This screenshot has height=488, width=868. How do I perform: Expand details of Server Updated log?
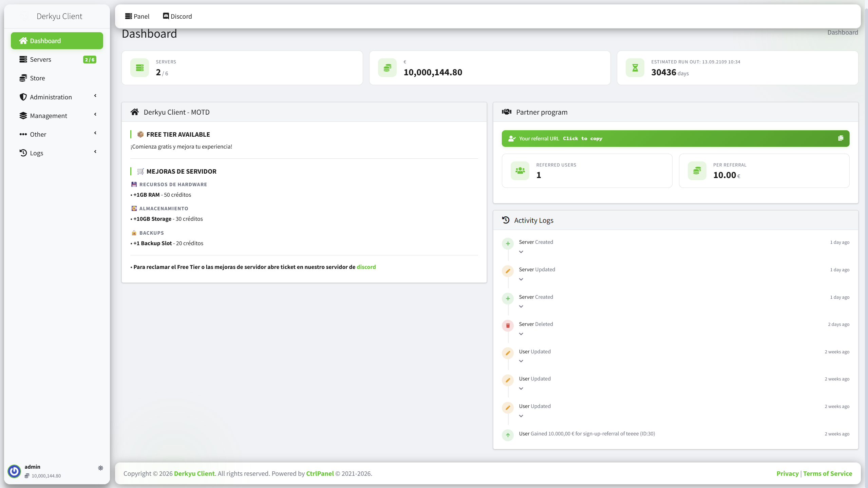pos(521,279)
